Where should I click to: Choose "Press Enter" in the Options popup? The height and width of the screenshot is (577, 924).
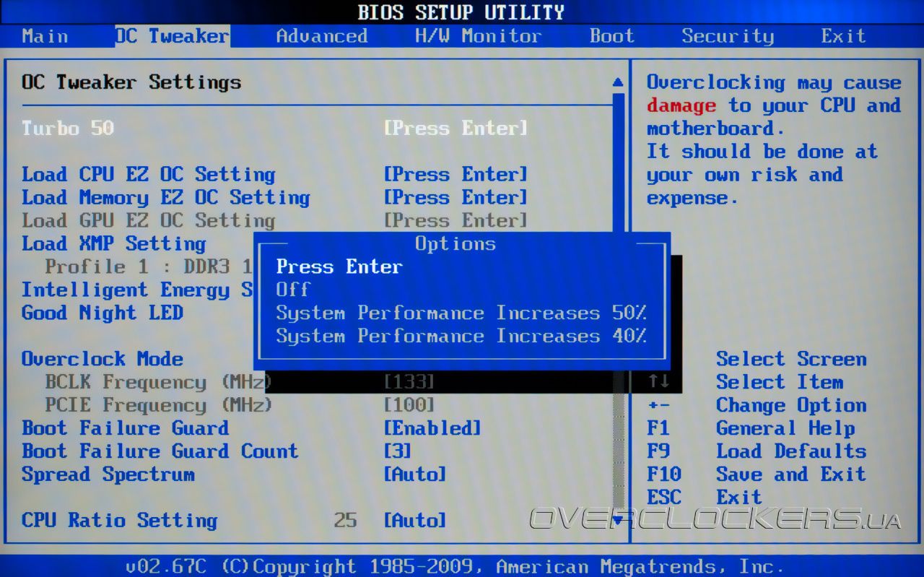tap(339, 266)
